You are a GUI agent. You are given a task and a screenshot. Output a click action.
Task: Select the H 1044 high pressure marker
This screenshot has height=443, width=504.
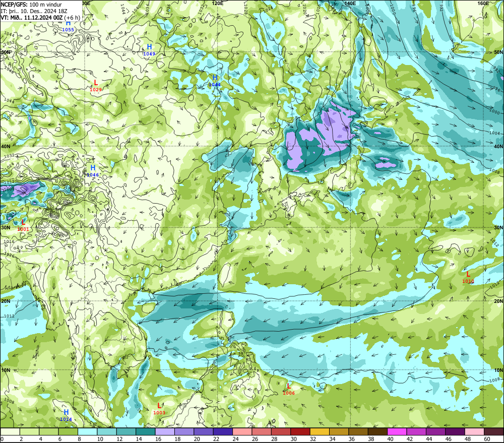click(215, 81)
